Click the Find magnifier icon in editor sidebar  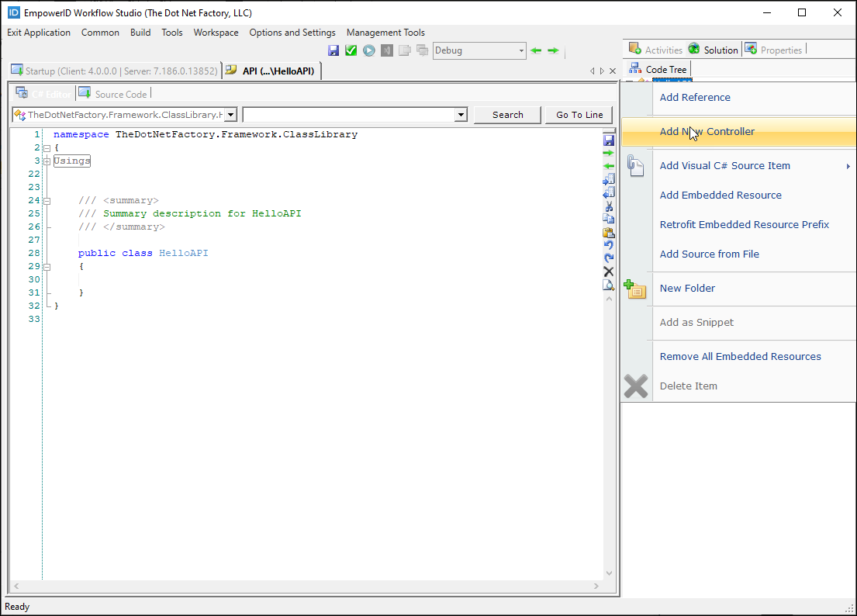[x=609, y=285]
